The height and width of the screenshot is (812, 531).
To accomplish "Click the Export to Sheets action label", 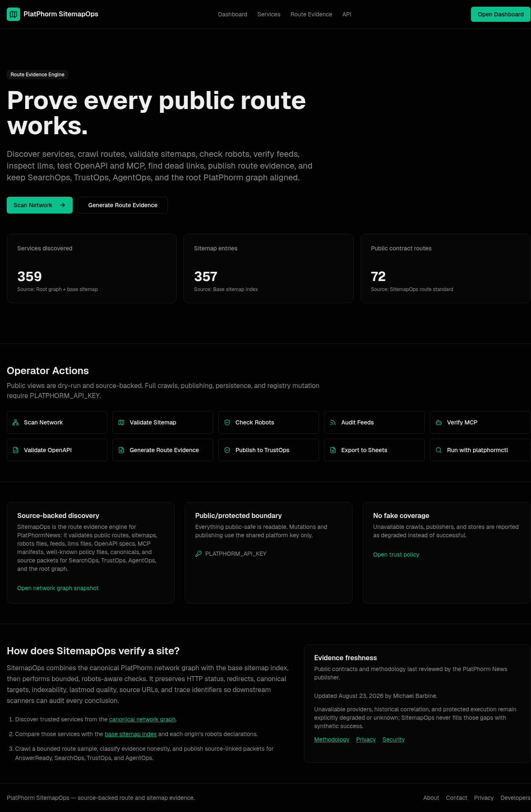I will [x=364, y=450].
